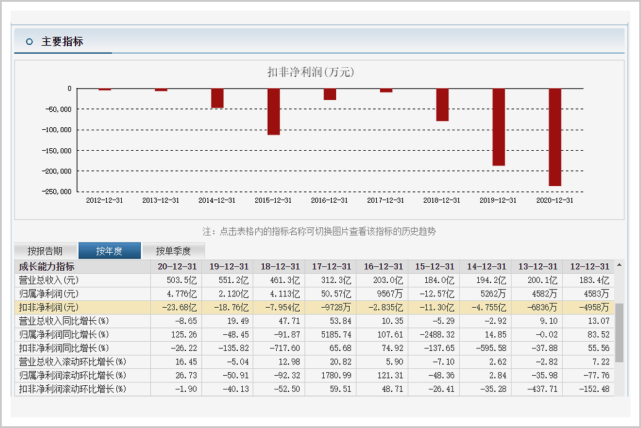Click the 2020-12-31 bar in chart
641x428 pixels.
click(555, 137)
